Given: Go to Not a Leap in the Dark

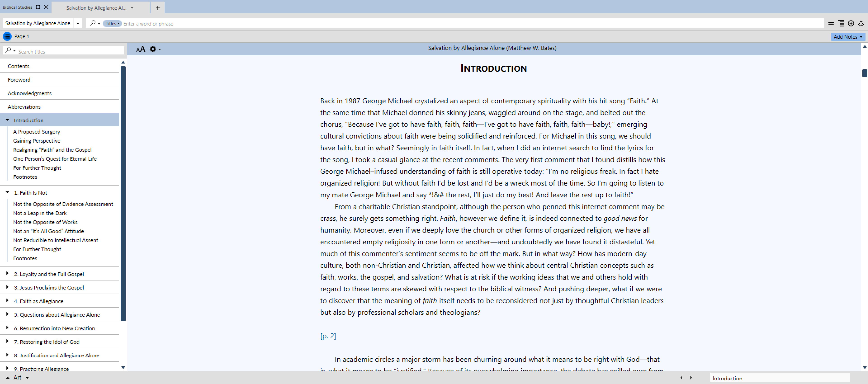Looking at the screenshot, I should pyautogui.click(x=40, y=213).
